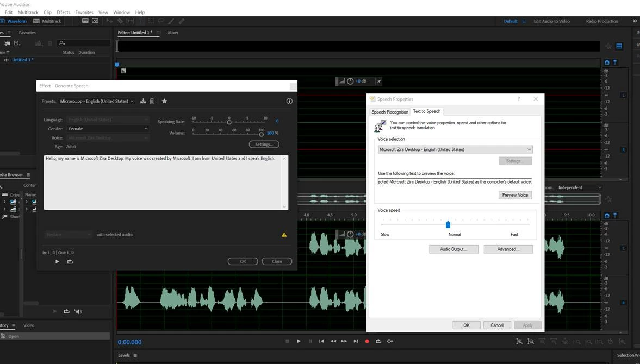This screenshot has height=364, width=640.
Task: Pause playback in the transport bar
Action: click(310, 341)
